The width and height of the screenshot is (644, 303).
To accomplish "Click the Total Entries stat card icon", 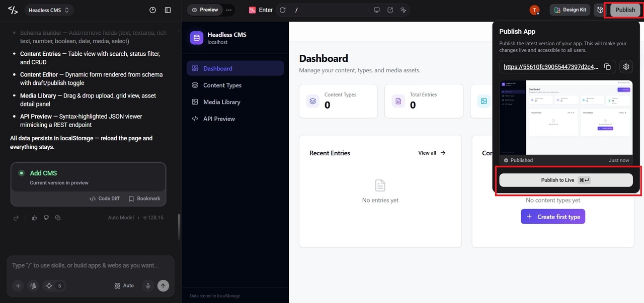I will click(398, 101).
